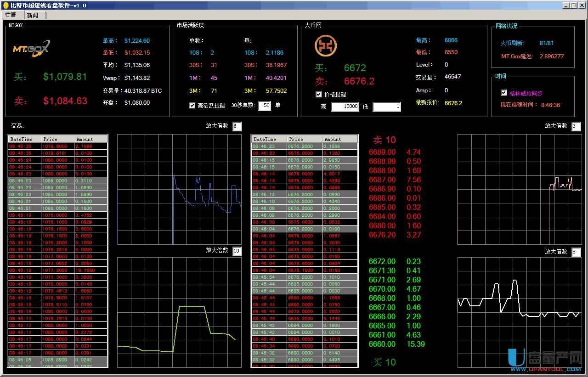
Task: Toggle the 高活跃提醒 checkbox
Action: pos(192,106)
